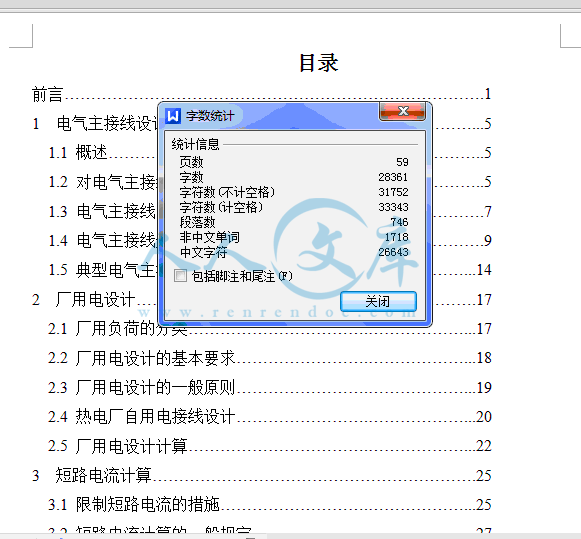The height and width of the screenshot is (539, 581).
Task: Click the WPS icon in dialog title
Action: coord(172,116)
